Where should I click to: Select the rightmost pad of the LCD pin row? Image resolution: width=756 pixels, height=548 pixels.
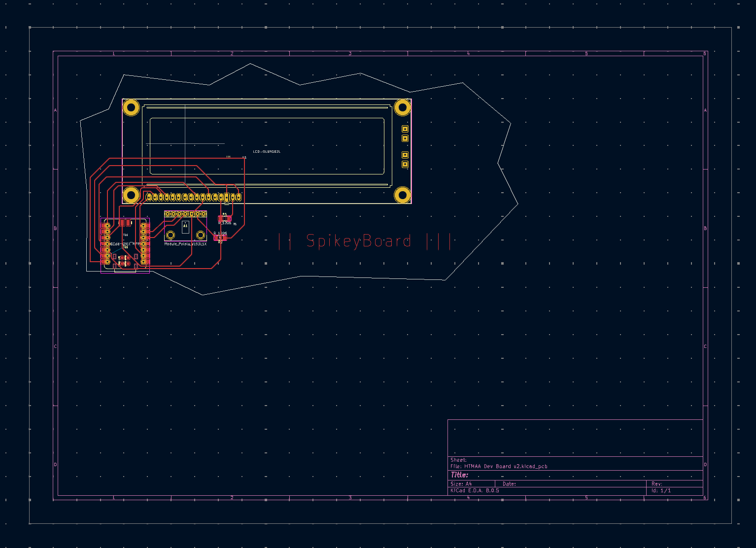239,198
